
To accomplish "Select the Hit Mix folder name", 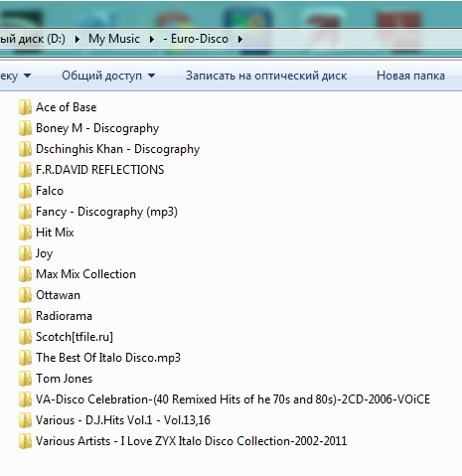I will (55, 233).
